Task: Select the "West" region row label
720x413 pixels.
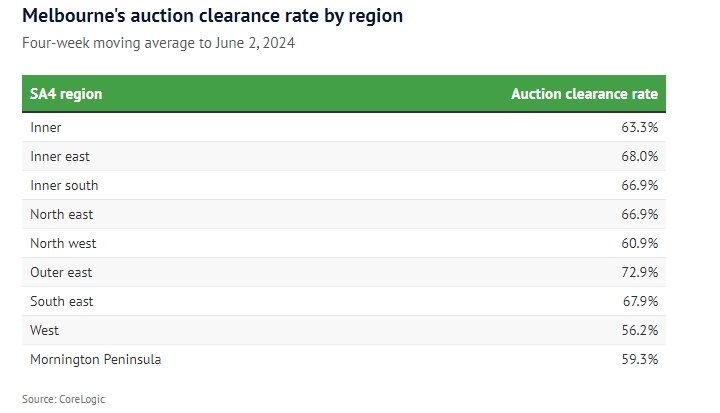Action: [45, 330]
